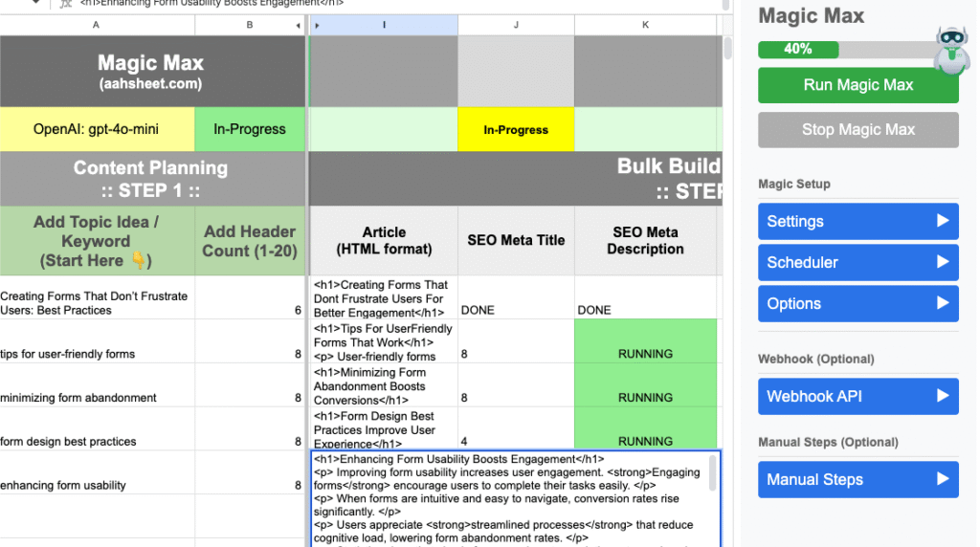Select 'Add Header Count (1-20)' header cell

(x=250, y=241)
